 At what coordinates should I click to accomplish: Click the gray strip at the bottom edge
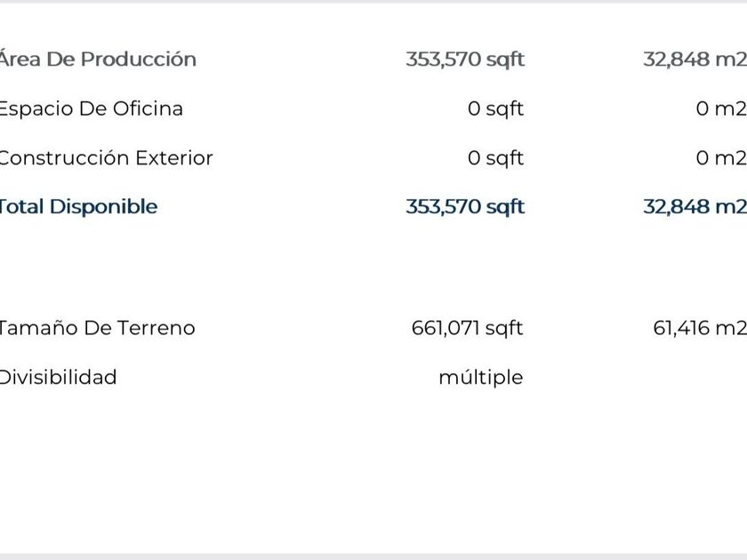click(373, 556)
